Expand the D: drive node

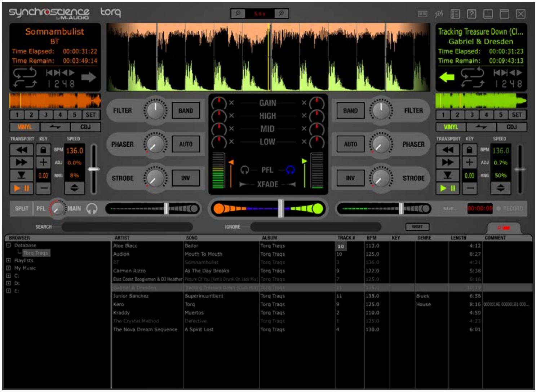[x=8, y=283]
